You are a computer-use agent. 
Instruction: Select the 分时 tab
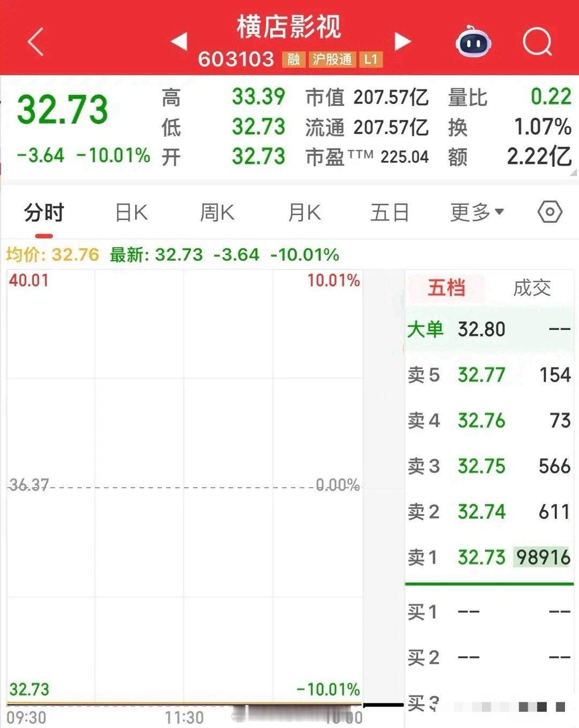pos(44,213)
